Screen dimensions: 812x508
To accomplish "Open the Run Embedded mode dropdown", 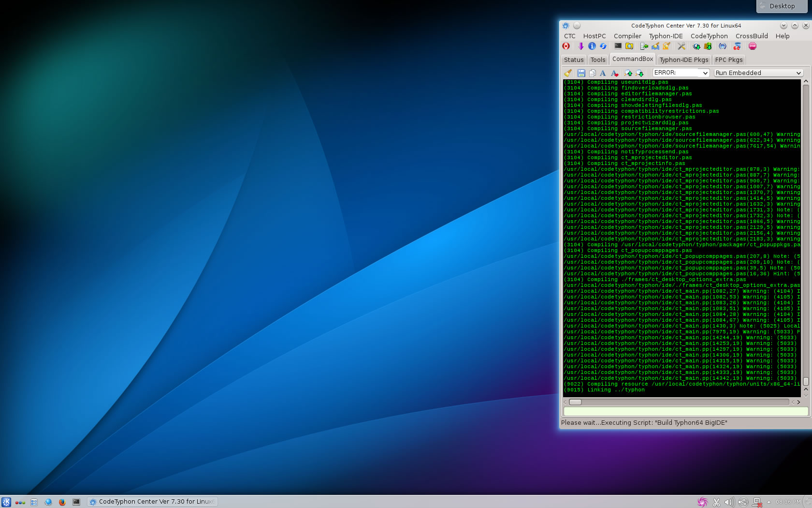I will pos(758,73).
